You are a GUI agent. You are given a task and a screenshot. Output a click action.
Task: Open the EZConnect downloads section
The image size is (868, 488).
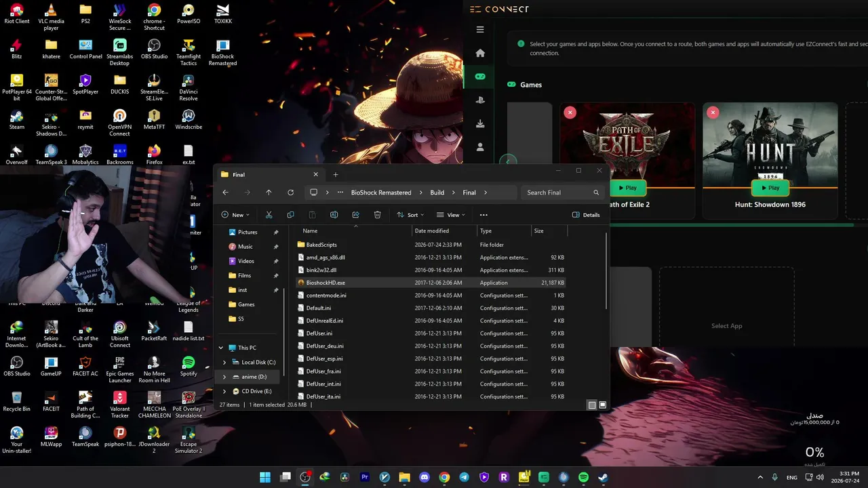[480, 124]
